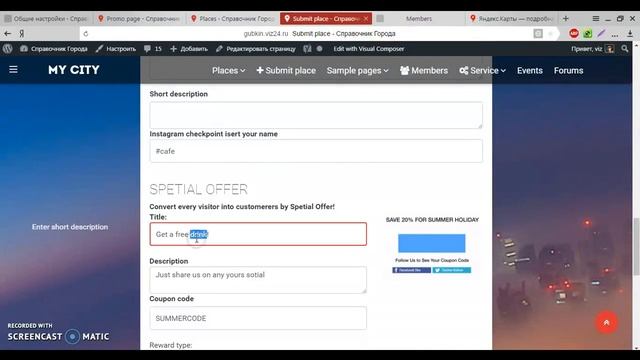Click Настроить in the admin bar

(x=116, y=49)
